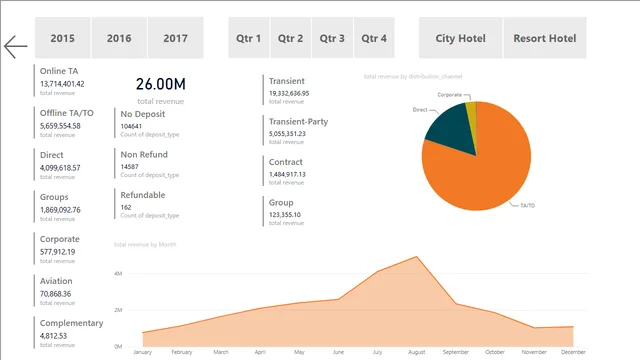Select the Online TA revenue card
640x360 pixels.
[61, 81]
